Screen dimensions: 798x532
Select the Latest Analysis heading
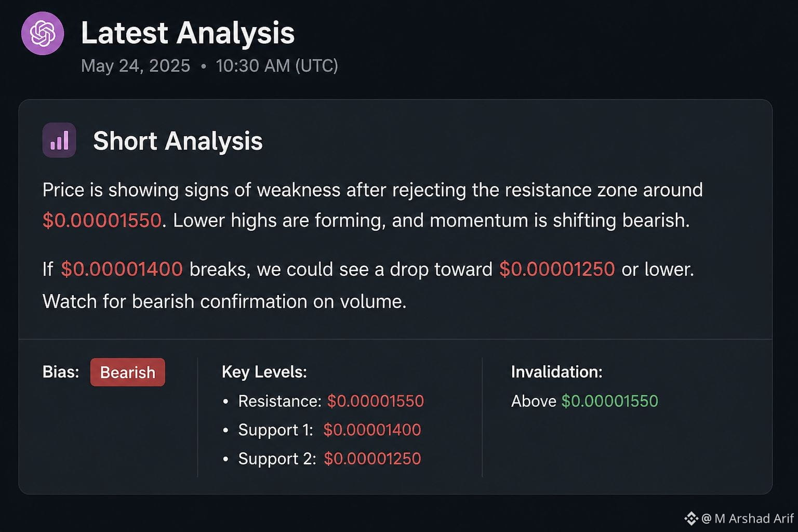[188, 33]
